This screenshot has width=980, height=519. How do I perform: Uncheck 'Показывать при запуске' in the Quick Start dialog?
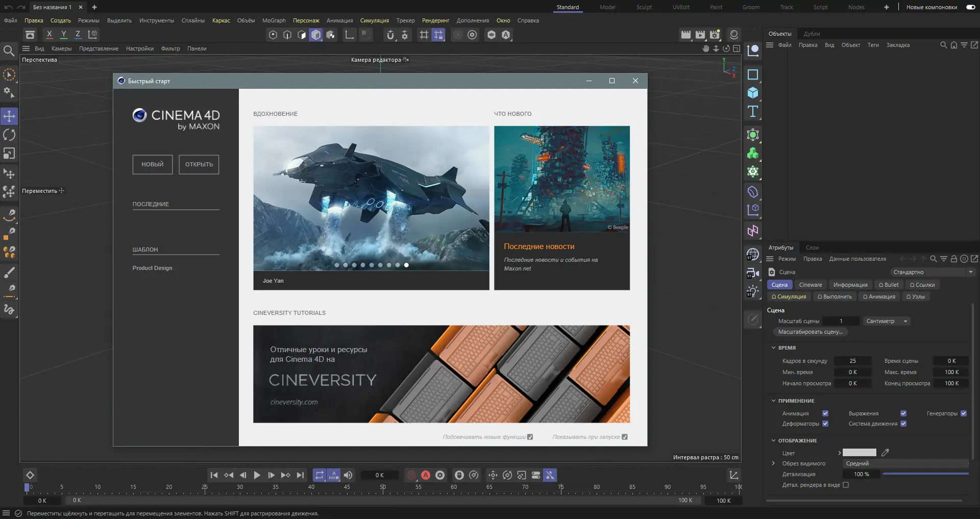(624, 437)
